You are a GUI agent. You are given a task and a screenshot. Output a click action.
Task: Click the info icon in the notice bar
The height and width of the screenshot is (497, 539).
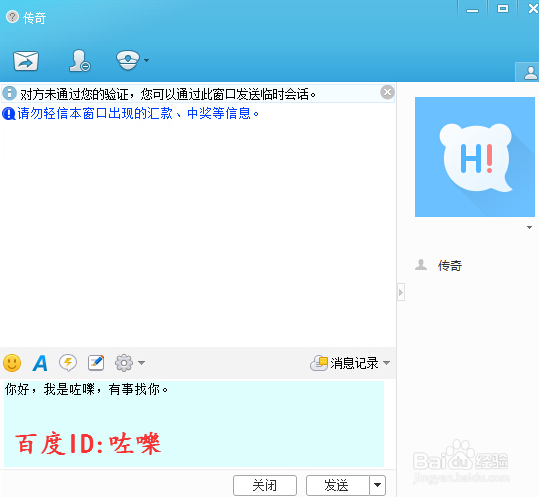point(9,93)
